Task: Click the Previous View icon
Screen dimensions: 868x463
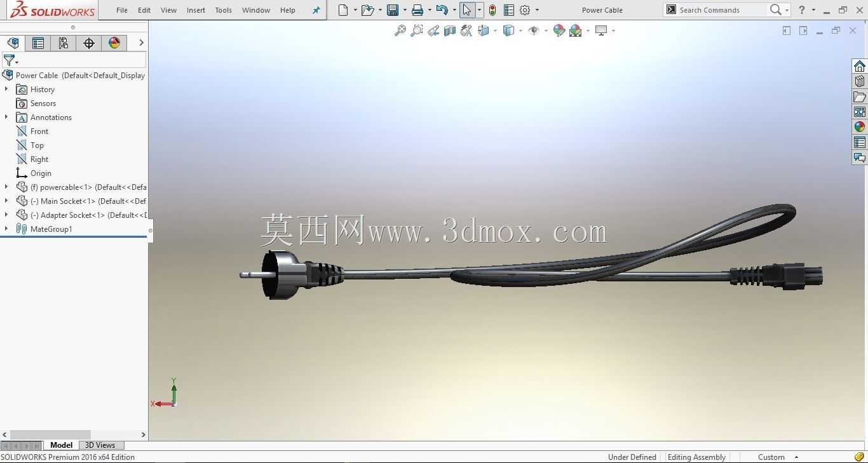Action: [433, 30]
